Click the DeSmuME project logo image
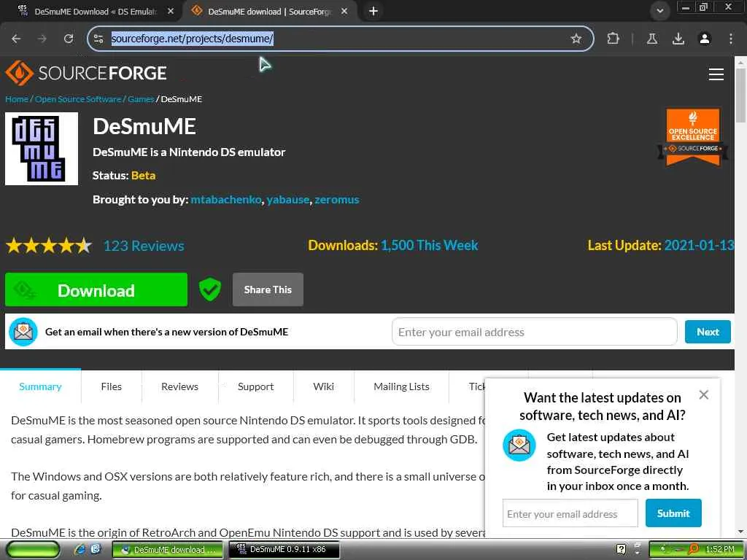Screen dimensions: 747x560 pos(42,149)
